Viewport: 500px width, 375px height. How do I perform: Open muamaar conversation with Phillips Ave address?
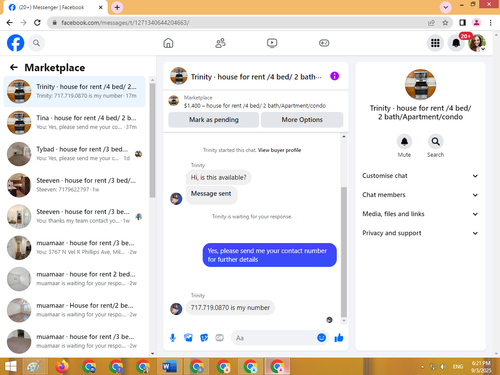click(74, 247)
